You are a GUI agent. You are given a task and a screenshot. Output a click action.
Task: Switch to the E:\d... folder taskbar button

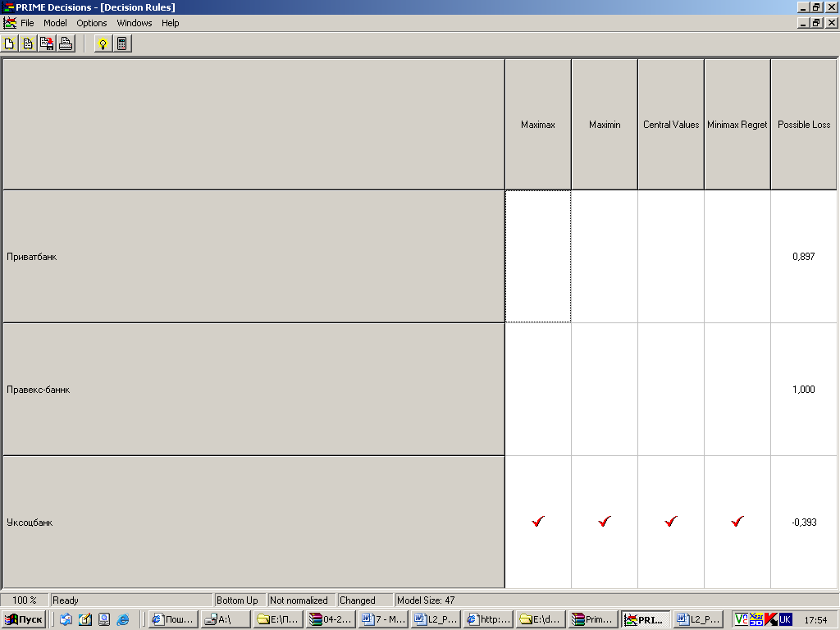click(541, 619)
